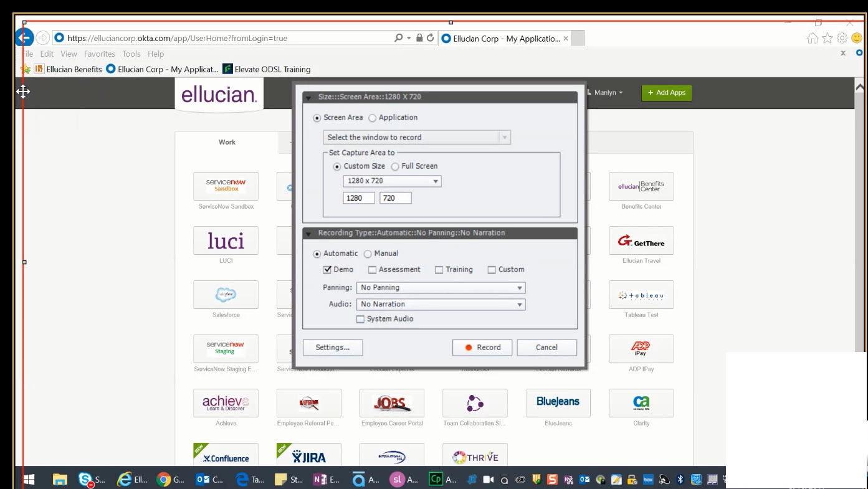Open the Edit menu in browser
Screen dimensions: 868x489
click(47, 54)
